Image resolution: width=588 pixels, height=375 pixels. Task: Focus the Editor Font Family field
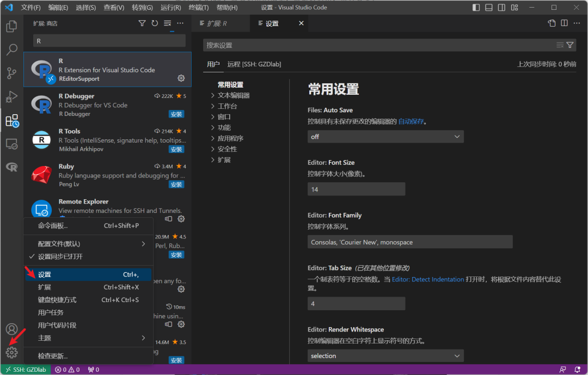pos(410,242)
